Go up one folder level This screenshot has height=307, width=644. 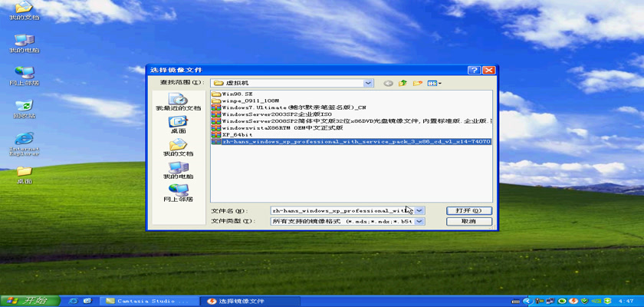click(x=403, y=82)
